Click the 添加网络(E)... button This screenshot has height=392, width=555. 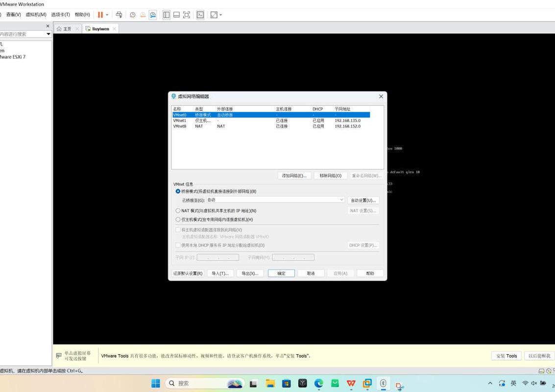294,175
